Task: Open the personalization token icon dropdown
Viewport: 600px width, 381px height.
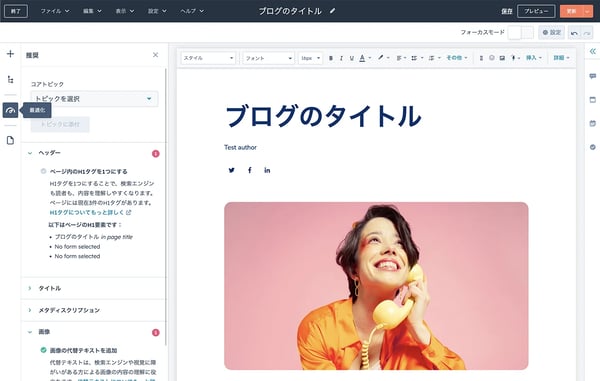Action: pyautogui.click(x=515, y=58)
